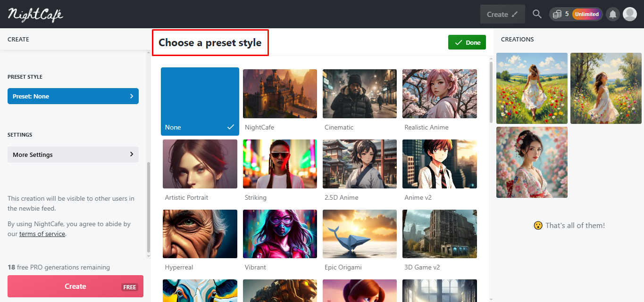The image size is (644, 302).
Task: Click the search magnifier icon
Action: (x=537, y=14)
